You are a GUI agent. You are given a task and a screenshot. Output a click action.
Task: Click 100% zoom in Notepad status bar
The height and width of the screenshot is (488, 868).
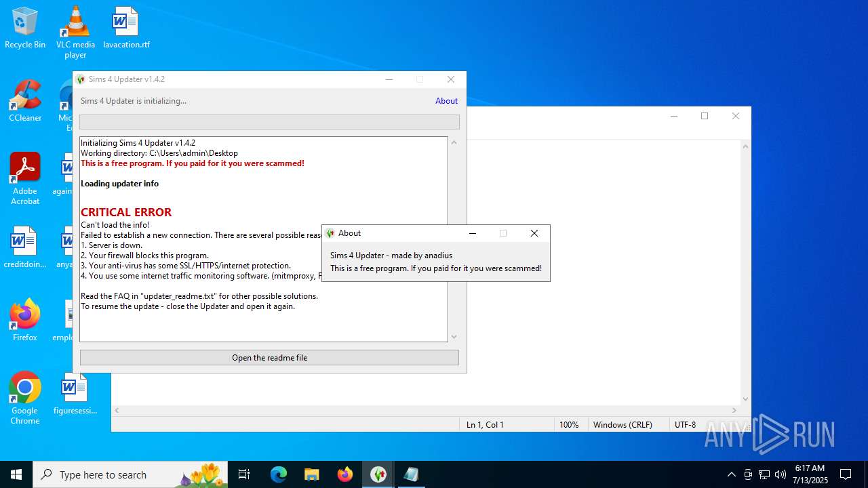click(568, 425)
